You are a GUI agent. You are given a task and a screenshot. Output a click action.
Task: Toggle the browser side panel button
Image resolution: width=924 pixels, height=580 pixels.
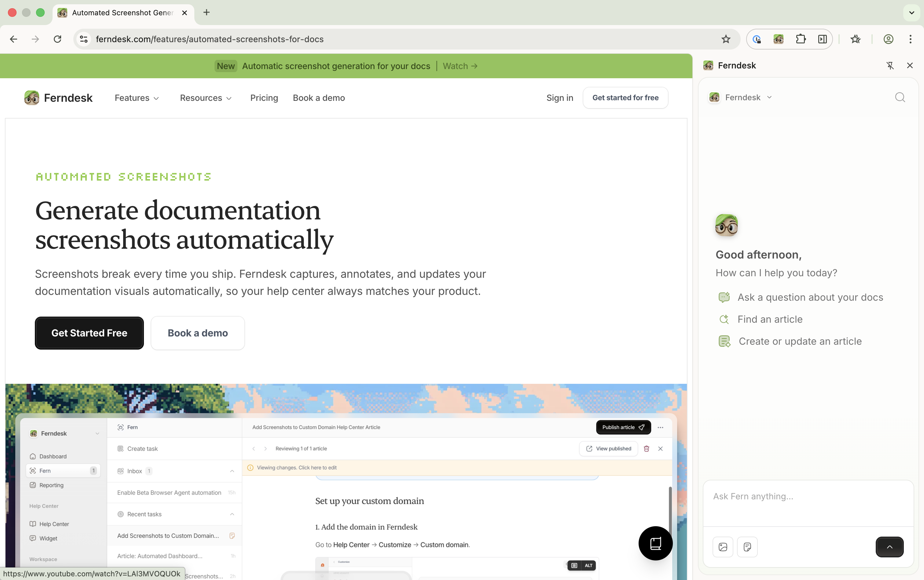coord(822,39)
